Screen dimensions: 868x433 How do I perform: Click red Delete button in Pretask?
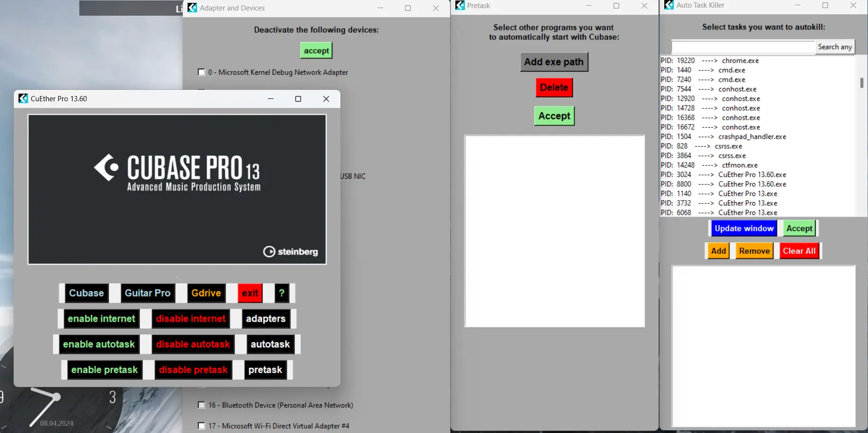point(554,87)
